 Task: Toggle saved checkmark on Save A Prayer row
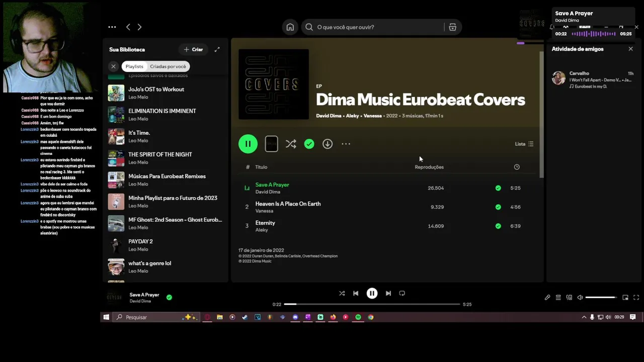[x=498, y=188]
